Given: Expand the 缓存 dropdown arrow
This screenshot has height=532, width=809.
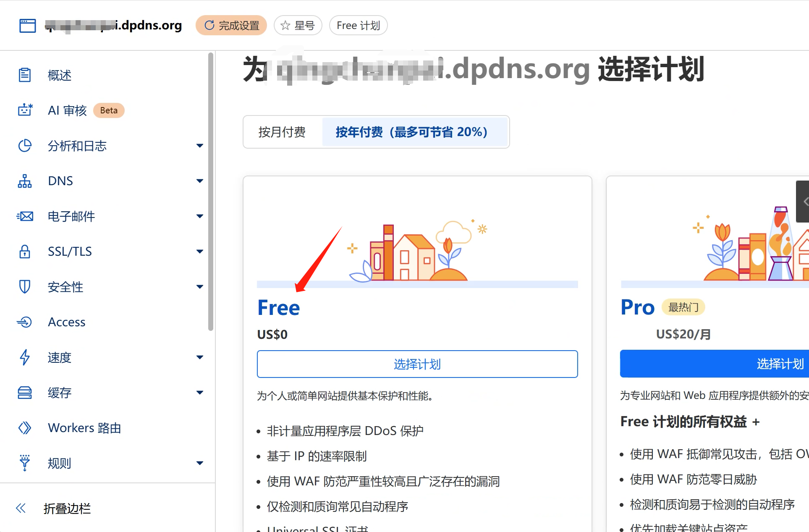Looking at the screenshot, I should click(200, 393).
